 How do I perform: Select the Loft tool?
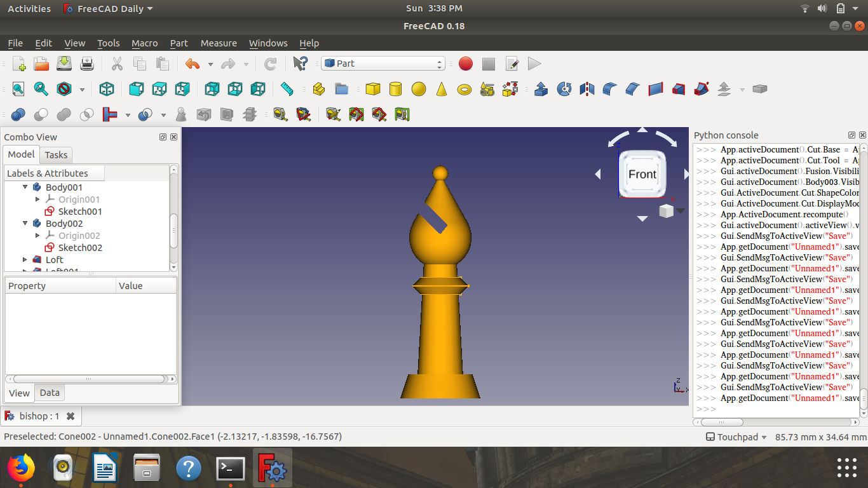click(x=679, y=89)
